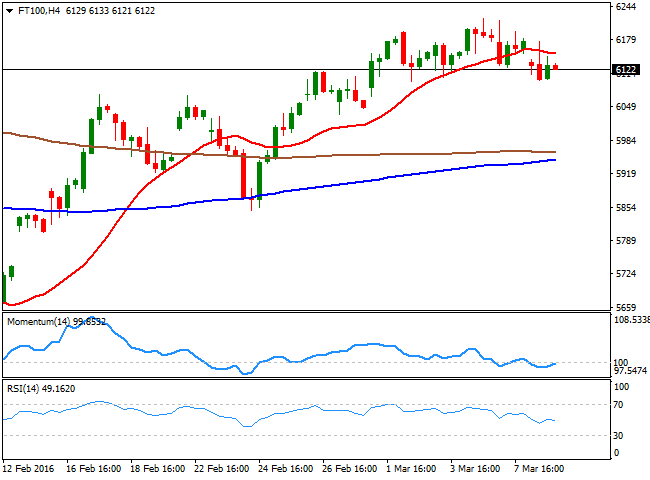
Task: Open the chart menu triangle beside FT100,H4
Action: 9,11
